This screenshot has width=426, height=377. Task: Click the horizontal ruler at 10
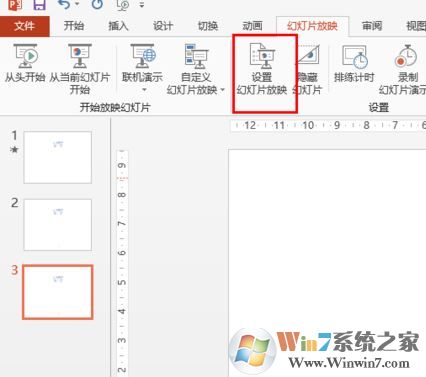tap(308, 125)
